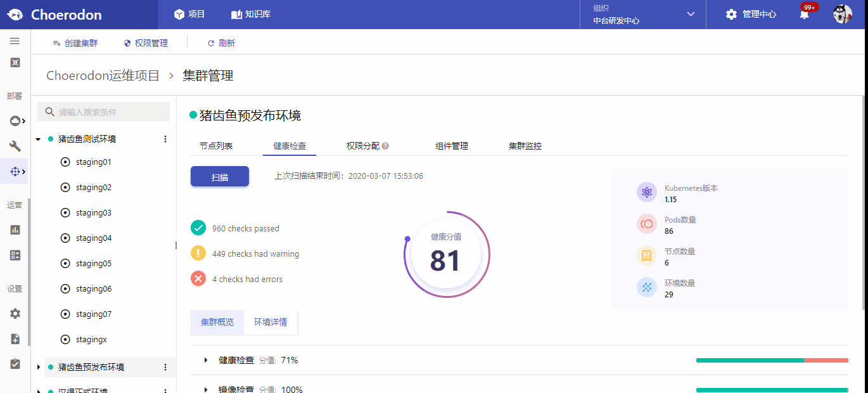Expand the 组织 中台研发中心 dropdown

(x=643, y=15)
